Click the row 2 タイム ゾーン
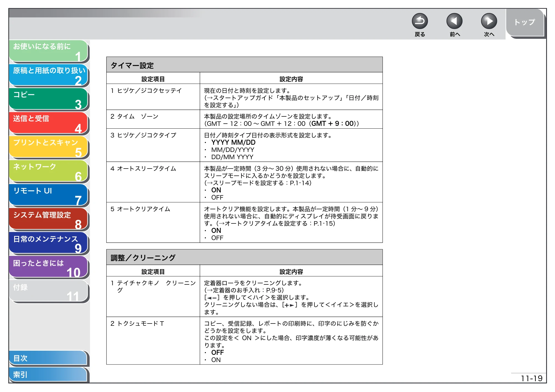 244,119
